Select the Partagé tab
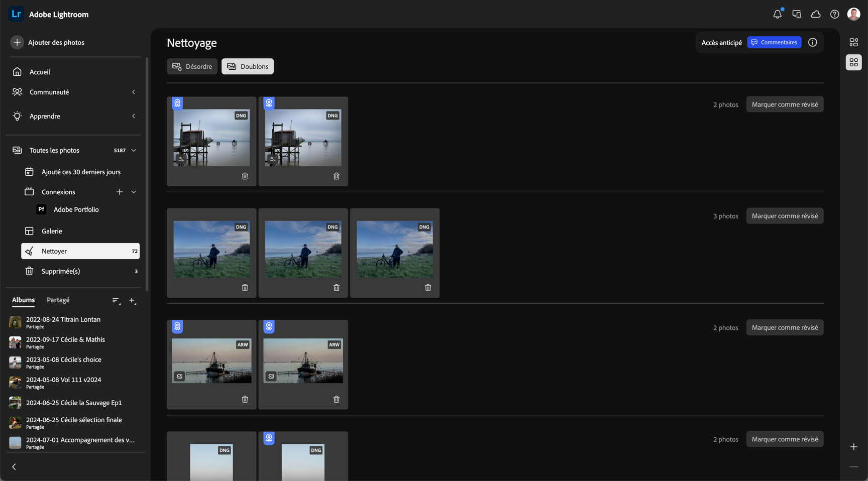 pos(58,300)
